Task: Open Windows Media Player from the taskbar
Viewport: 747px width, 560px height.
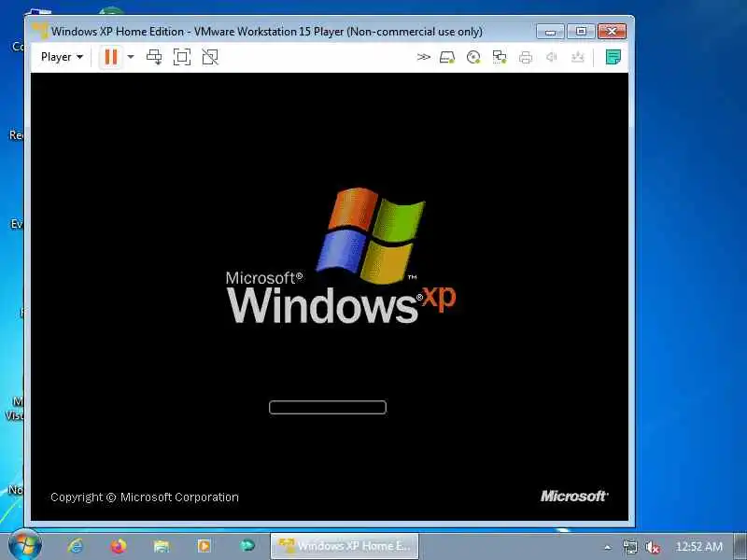Action: pyautogui.click(x=204, y=546)
